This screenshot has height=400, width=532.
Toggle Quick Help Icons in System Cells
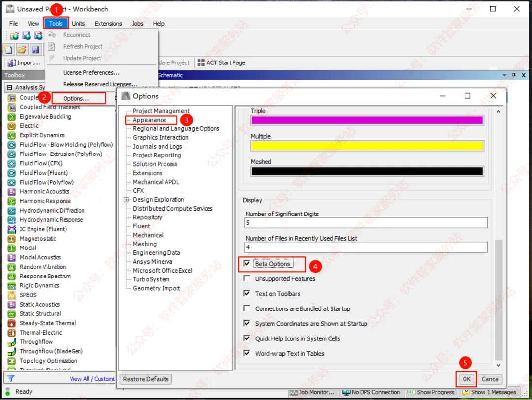pyautogui.click(x=247, y=338)
